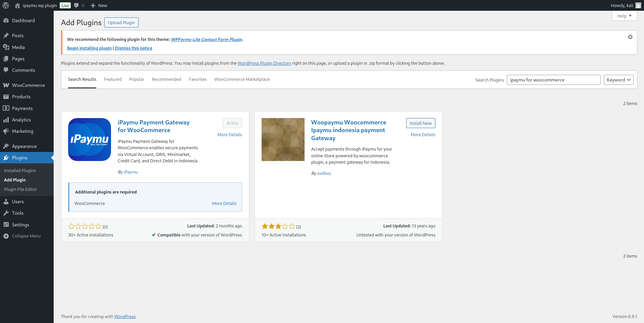Click the Appearance paintbrush icon
The width and height of the screenshot is (644, 323).
pyautogui.click(x=6, y=146)
